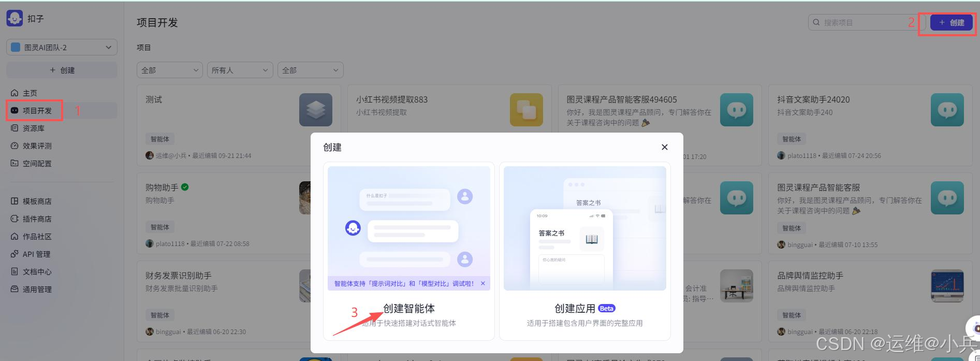Open the 图灵课程产品智能客服 project in second row

coord(871,213)
